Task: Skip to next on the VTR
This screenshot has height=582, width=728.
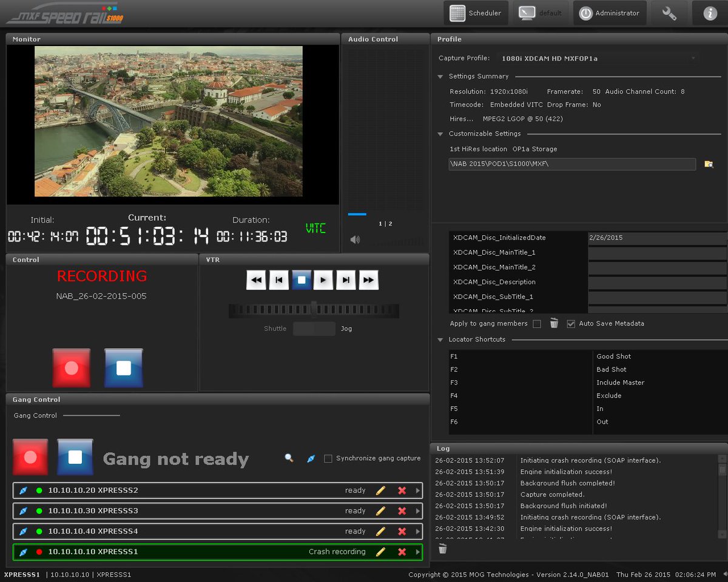Action: 346,280
